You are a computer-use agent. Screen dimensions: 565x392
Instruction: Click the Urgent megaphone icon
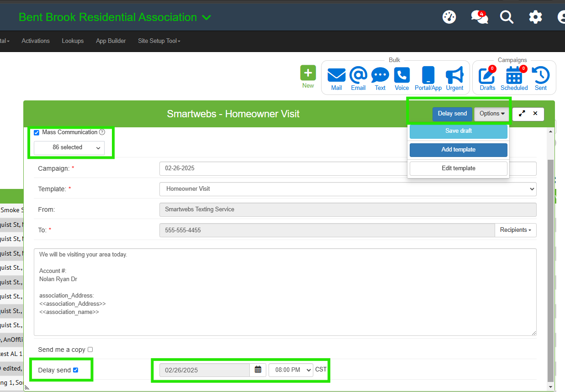coord(454,75)
